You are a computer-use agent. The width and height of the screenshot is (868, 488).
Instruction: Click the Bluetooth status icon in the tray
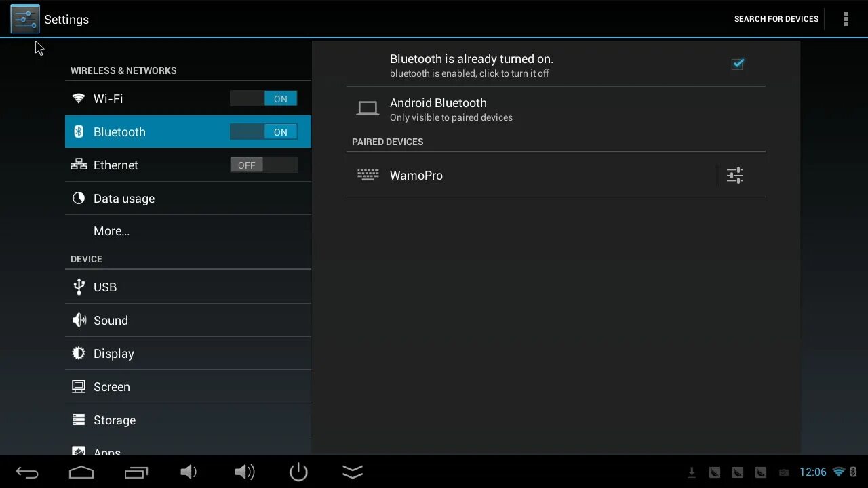853,472
